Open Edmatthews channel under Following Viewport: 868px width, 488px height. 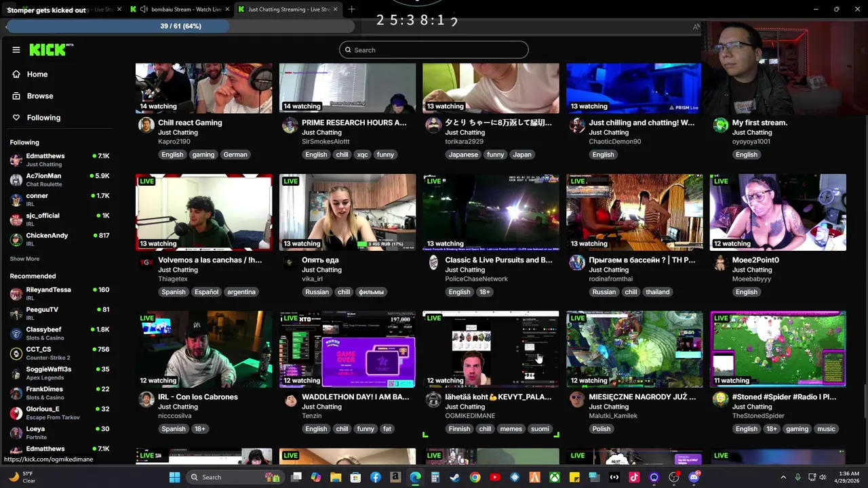[x=60, y=160]
